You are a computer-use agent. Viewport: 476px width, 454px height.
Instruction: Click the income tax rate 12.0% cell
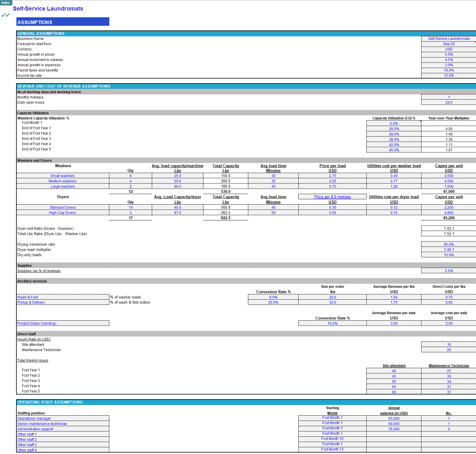(x=448, y=76)
